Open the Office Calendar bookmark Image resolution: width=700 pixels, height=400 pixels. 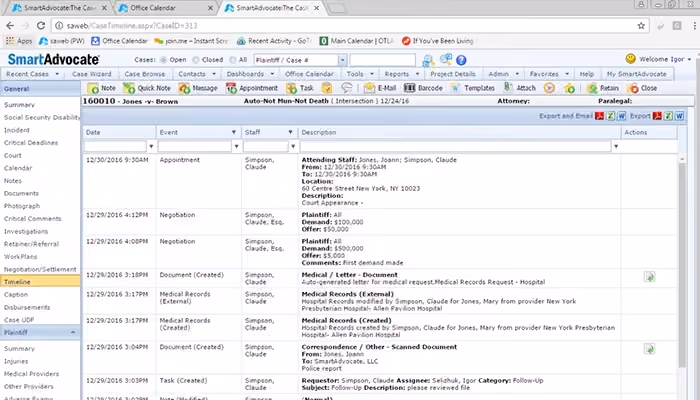tap(119, 41)
